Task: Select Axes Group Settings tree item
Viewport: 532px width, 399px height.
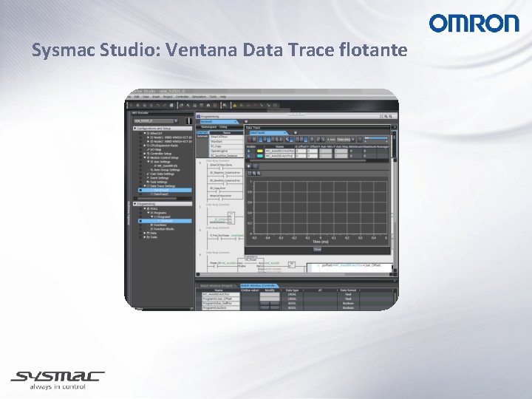Action: click(x=167, y=170)
